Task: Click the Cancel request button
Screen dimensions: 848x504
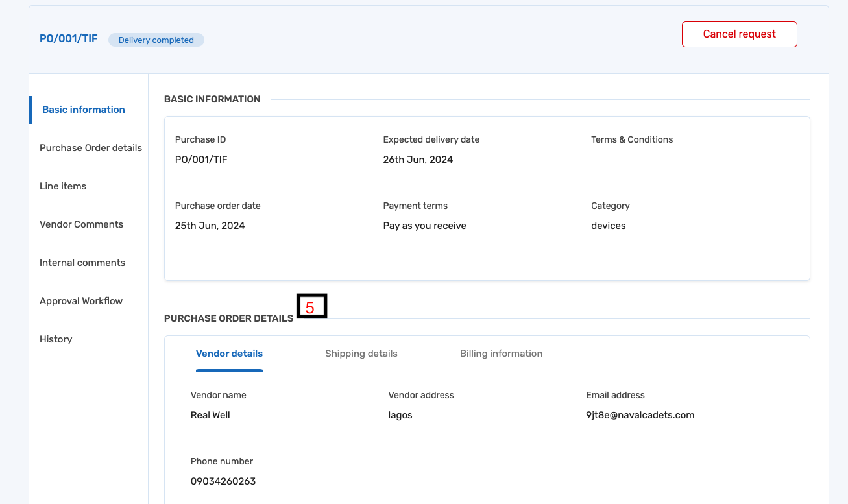Action: tap(739, 34)
